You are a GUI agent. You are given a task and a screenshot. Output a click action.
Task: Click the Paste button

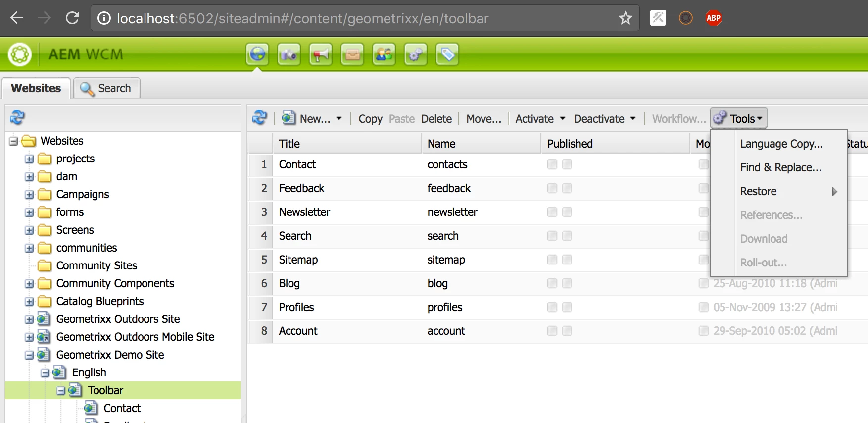click(x=401, y=119)
